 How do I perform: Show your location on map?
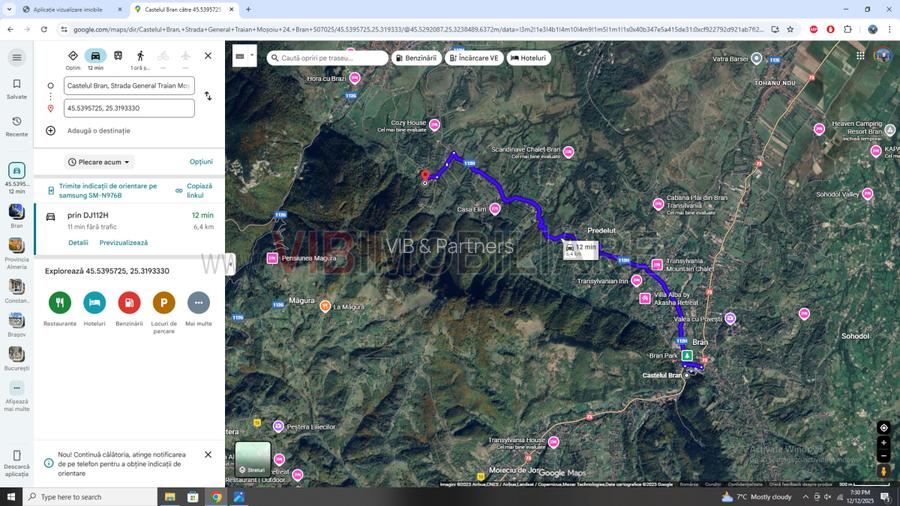pyautogui.click(x=883, y=428)
